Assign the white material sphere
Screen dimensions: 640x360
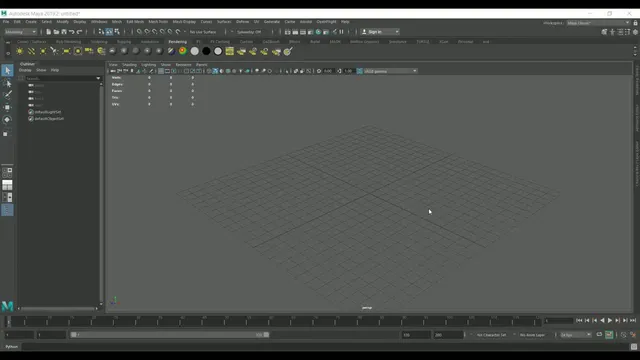(195, 51)
